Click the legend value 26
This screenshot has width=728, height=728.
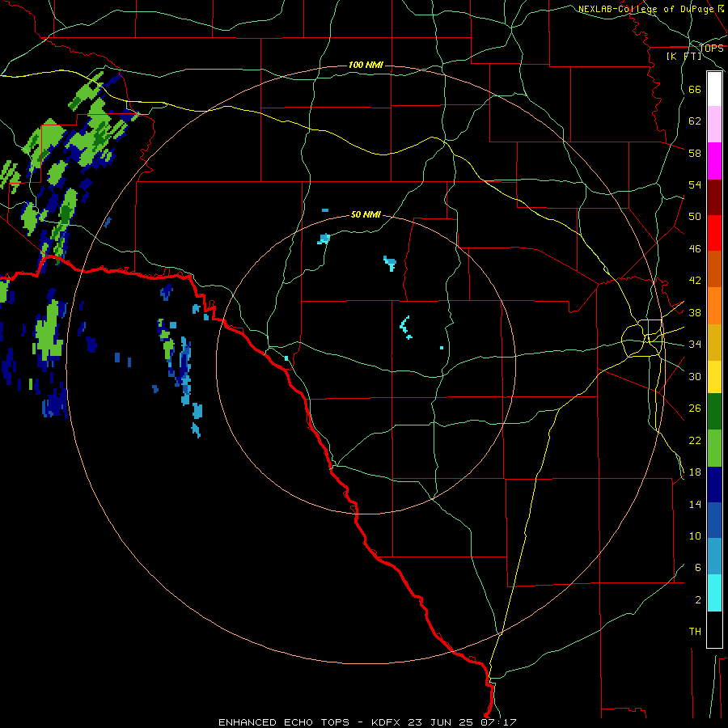pyautogui.click(x=695, y=408)
